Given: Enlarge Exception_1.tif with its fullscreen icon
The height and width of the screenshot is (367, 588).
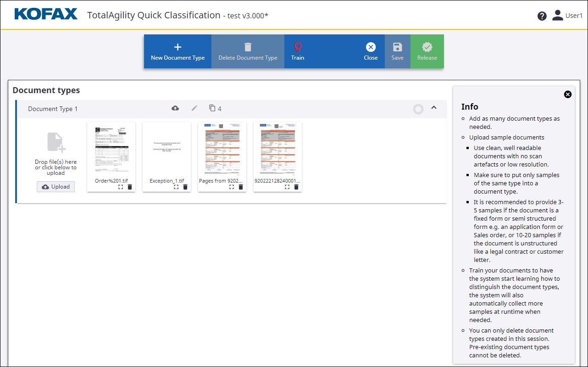Looking at the screenshot, I should tap(176, 187).
